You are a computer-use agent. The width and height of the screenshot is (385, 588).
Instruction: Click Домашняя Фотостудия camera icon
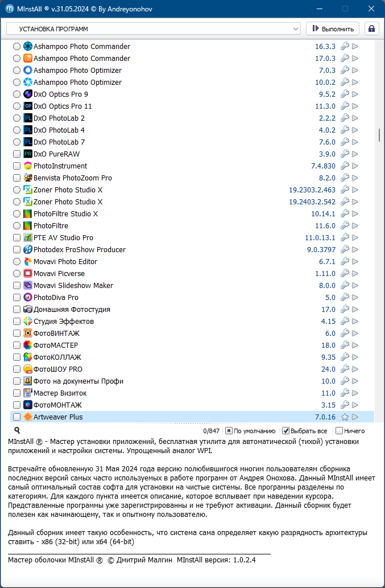pos(28,310)
